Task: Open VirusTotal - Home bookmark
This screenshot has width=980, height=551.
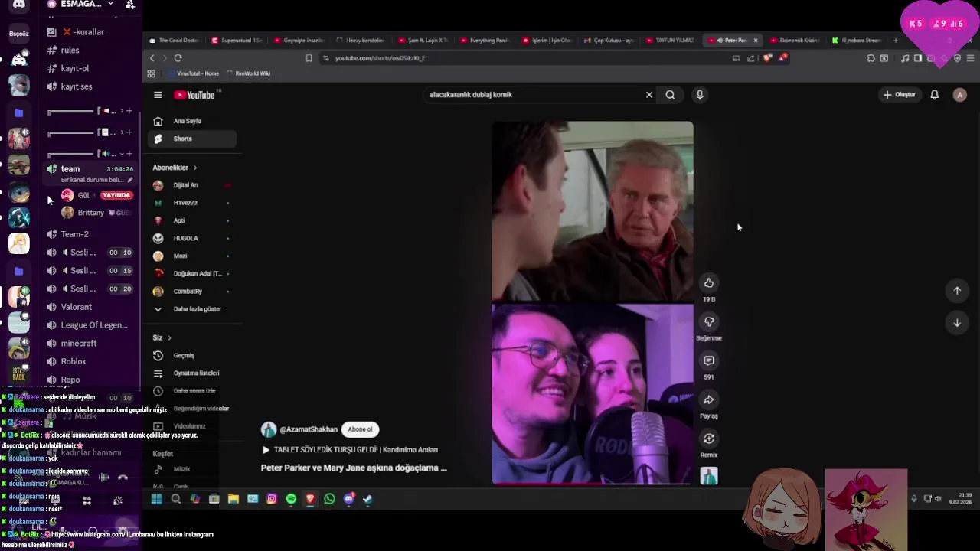Action: (192, 73)
